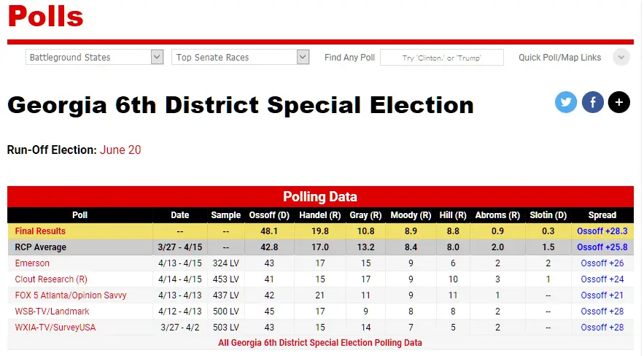Viewport: 644px width, 356px height.
Task: Click the Find Any Poll search field
Action: coord(442,58)
